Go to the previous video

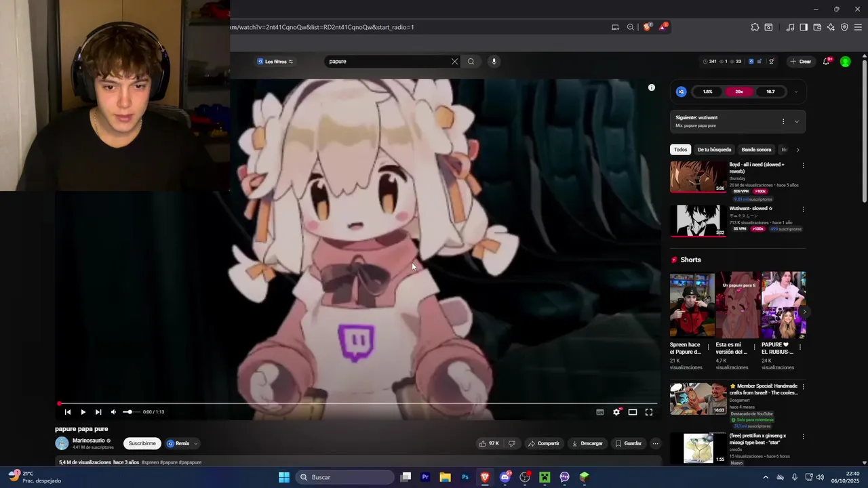pos(67,412)
